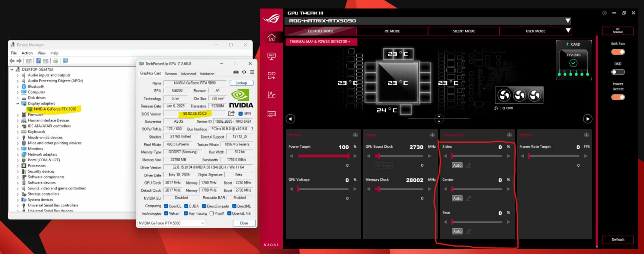Click the GPU-Z refresh icon

point(244,72)
